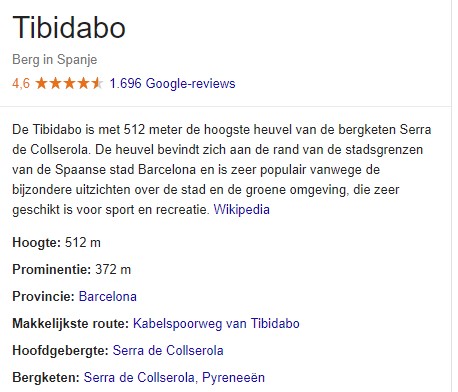
Task: Click the five-star rating icons
Action: (69, 83)
